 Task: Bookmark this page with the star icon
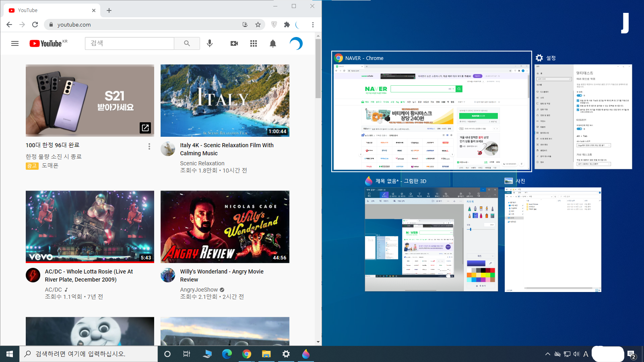coord(258,25)
